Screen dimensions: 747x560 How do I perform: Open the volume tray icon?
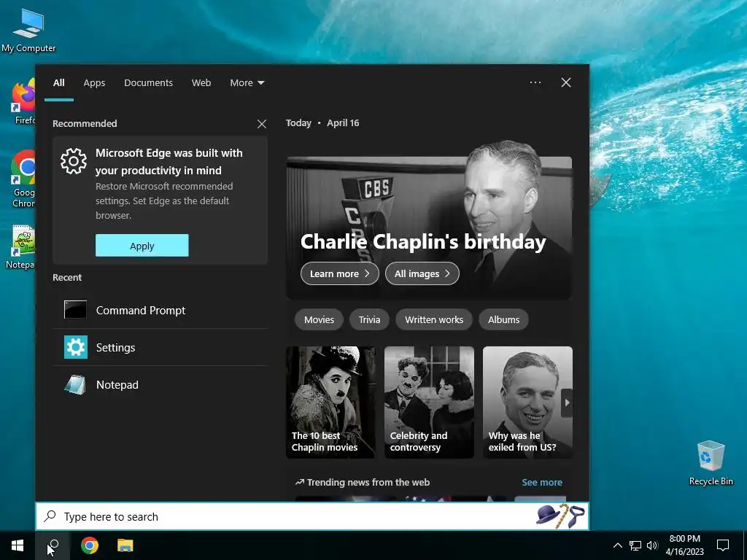pyautogui.click(x=652, y=545)
